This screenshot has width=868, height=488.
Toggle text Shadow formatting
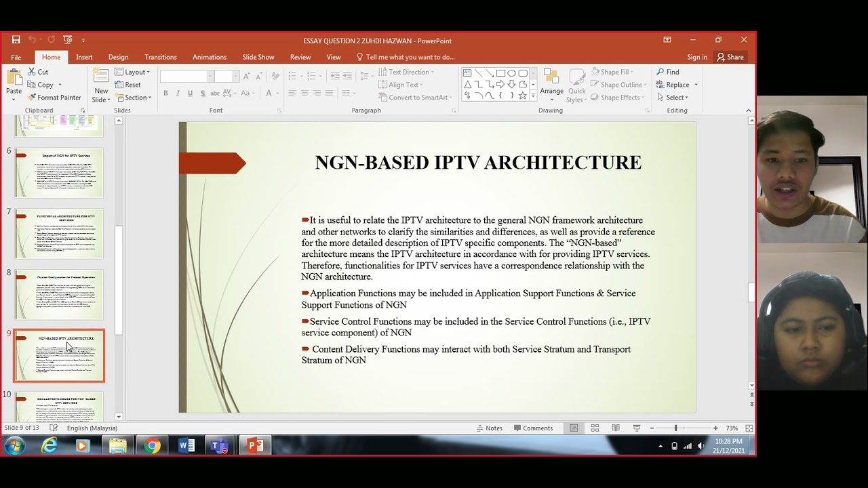click(202, 94)
